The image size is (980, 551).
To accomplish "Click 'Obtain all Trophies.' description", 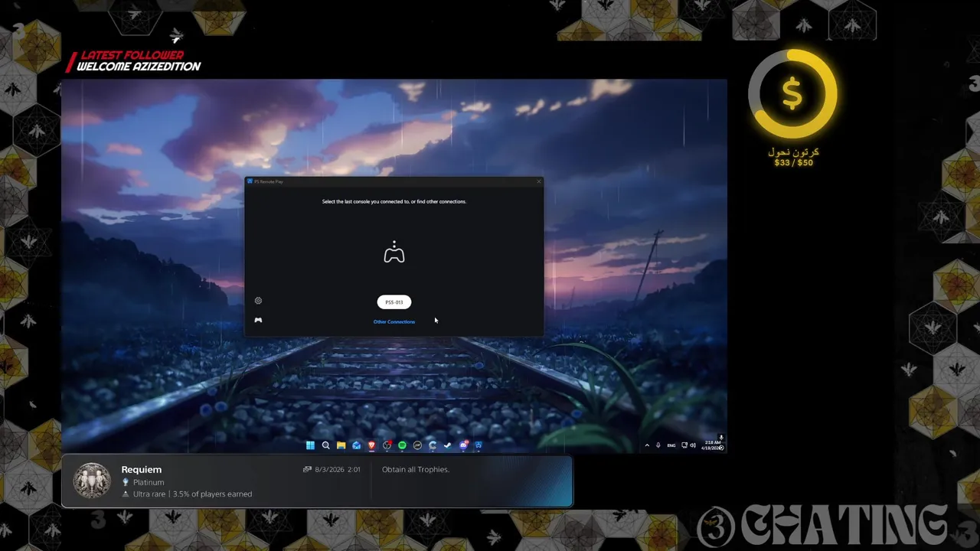I will (x=416, y=469).
